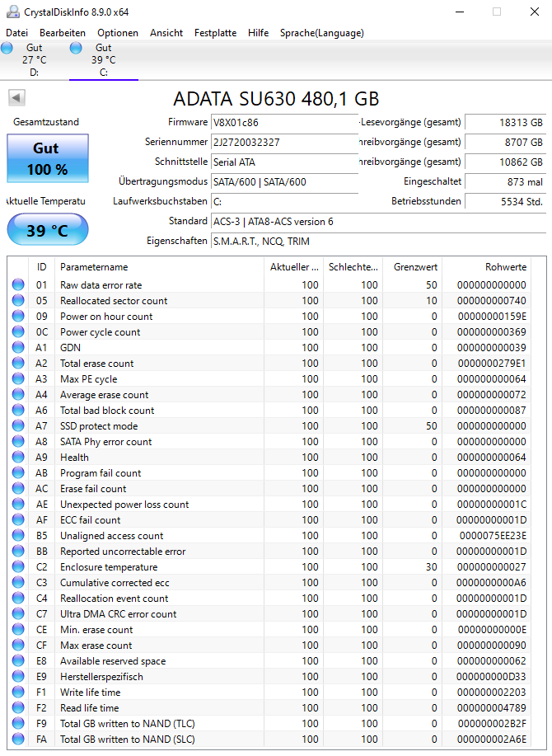Click status orb of SATA Phy error count
This screenshot has height=756, width=552.
point(18,441)
